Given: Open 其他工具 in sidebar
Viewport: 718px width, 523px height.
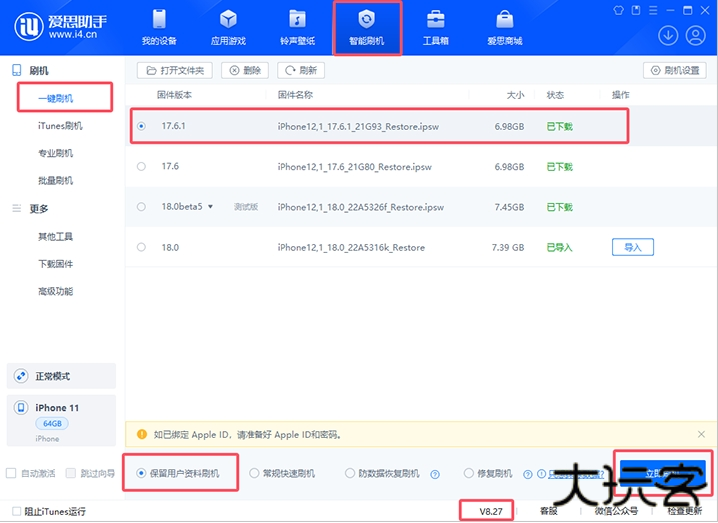Looking at the screenshot, I should pyautogui.click(x=55, y=236).
